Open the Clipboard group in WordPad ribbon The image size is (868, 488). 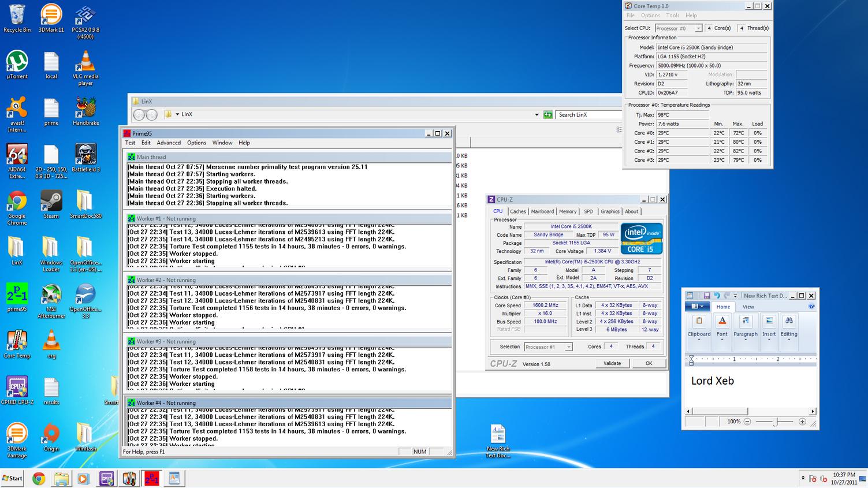pos(699,332)
